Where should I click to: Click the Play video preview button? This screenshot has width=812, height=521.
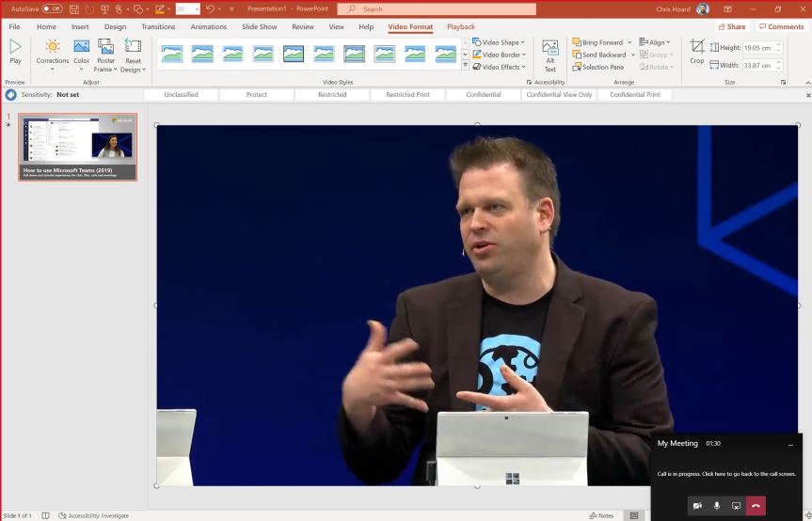tap(15, 51)
